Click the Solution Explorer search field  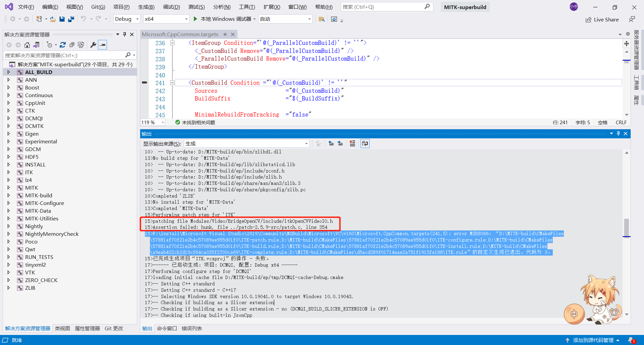[70, 55]
